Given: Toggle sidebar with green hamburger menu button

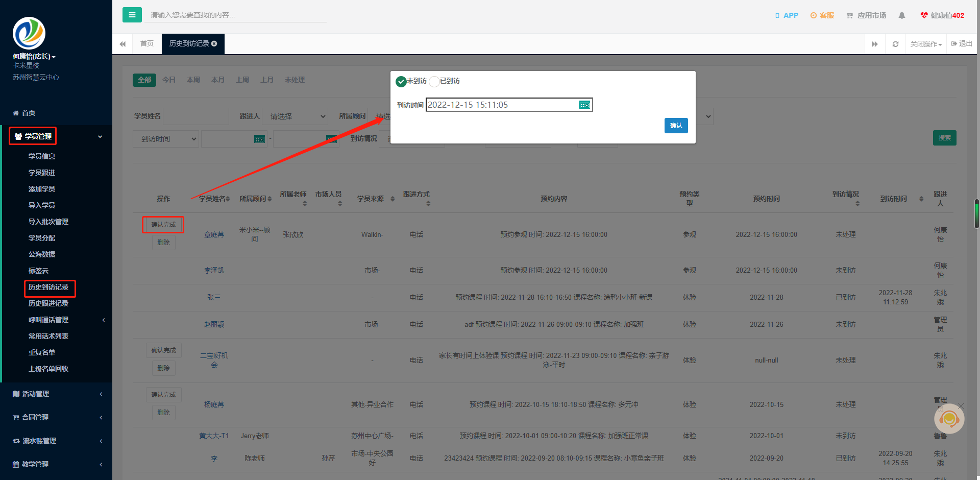Looking at the screenshot, I should [x=132, y=15].
